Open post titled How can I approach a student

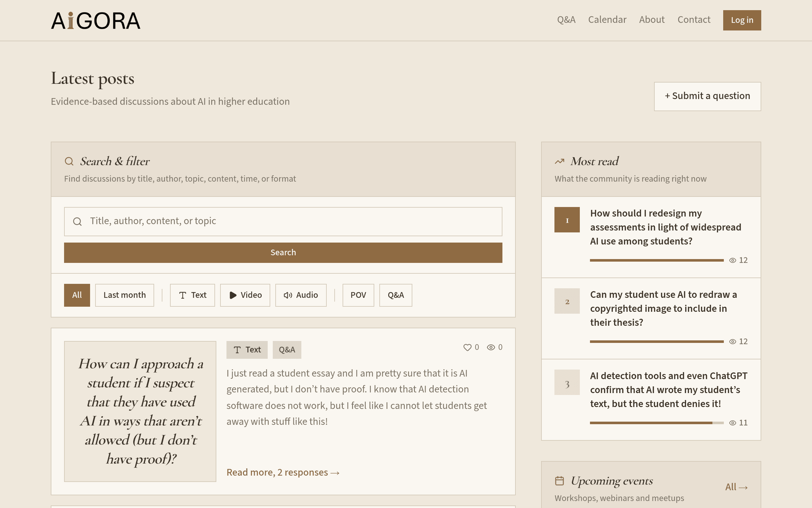click(140, 411)
